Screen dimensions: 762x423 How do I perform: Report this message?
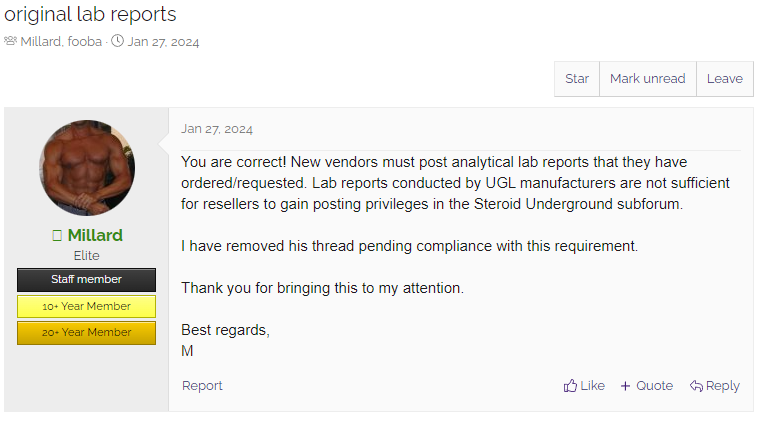point(202,386)
